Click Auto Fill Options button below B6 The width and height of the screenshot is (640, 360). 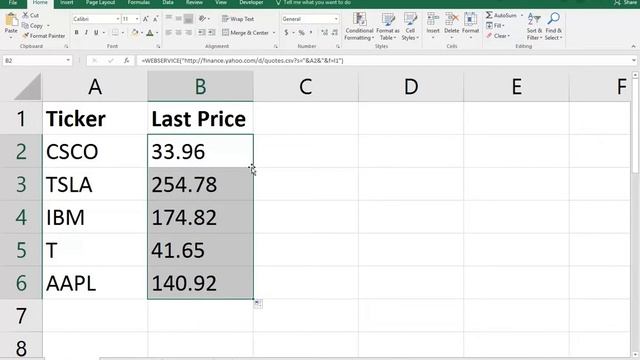point(258,304)
